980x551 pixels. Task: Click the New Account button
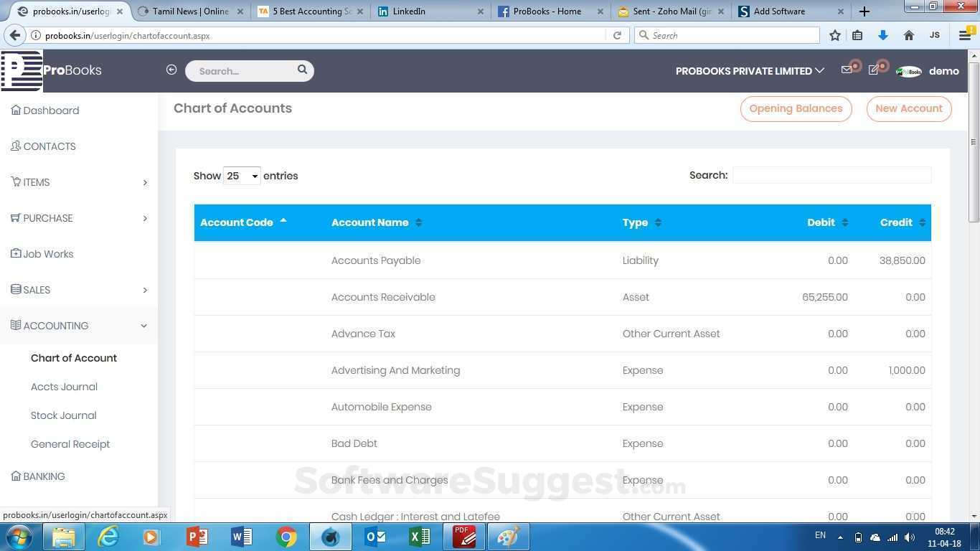point(908,109)
